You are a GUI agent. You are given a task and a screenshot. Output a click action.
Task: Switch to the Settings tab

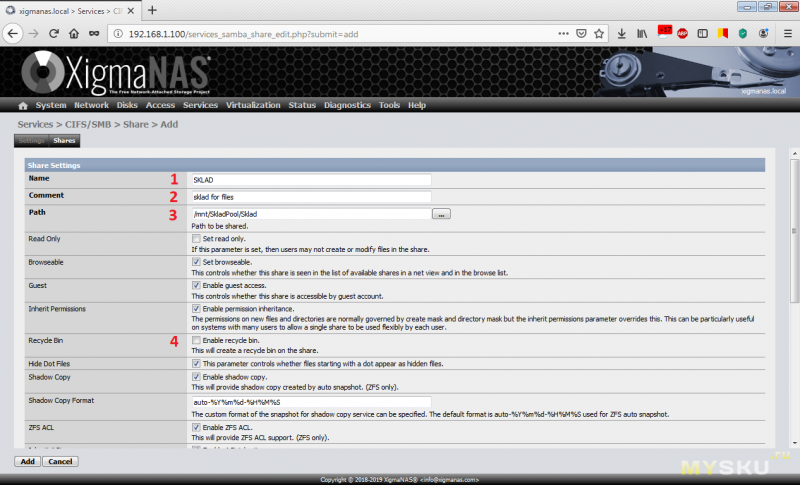[32, 141]
